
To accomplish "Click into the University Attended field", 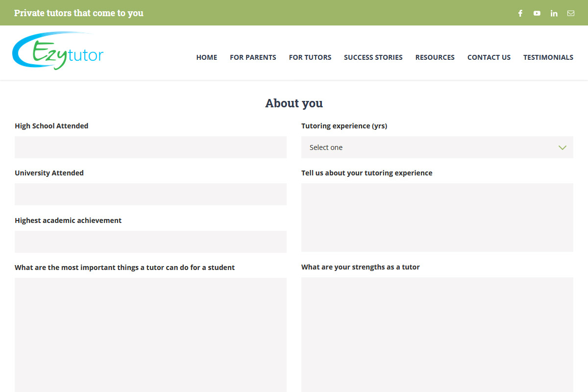I will click(150, 195).
